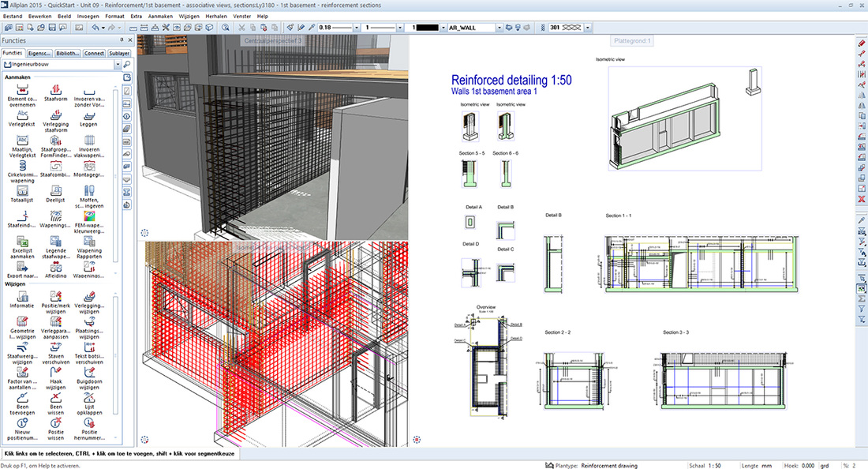Click FEM-wapening kleurweergave icon
Image resolution: width=868 pixels, height=469 pixels.
point(88,216)
